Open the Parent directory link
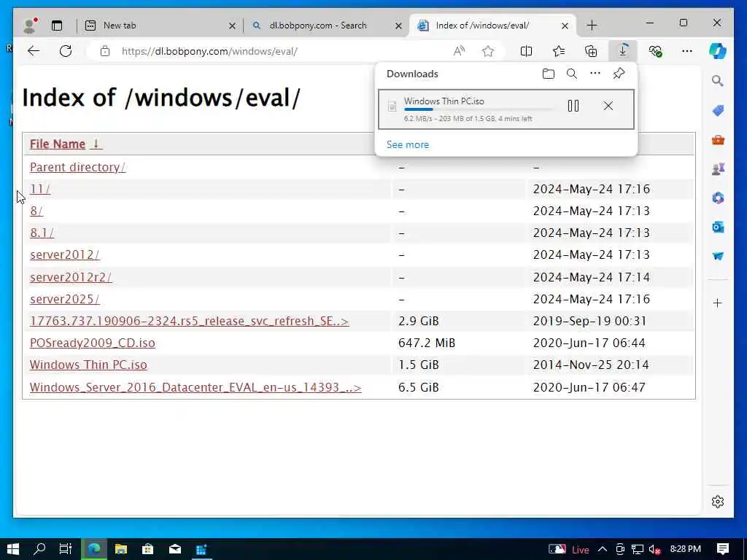This screenshot has width=747, height=560. click(77, 167)
